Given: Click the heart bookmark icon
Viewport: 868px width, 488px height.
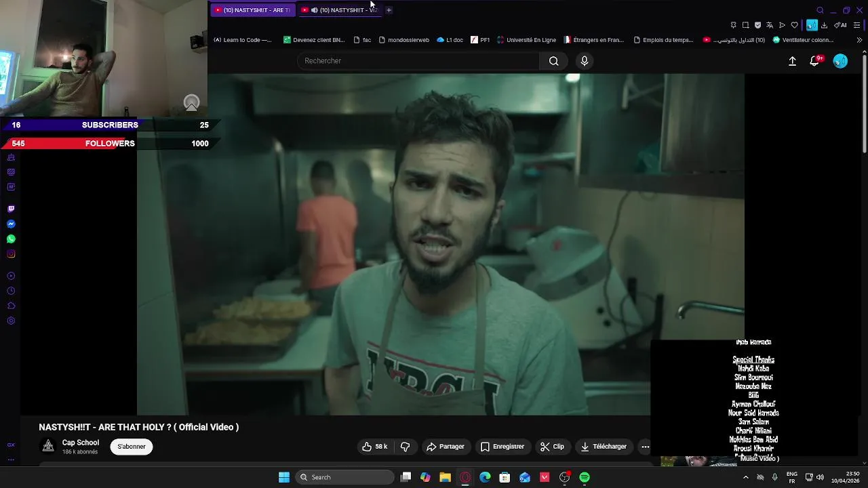Looking at the screenshot, I should tap(795, 25).
